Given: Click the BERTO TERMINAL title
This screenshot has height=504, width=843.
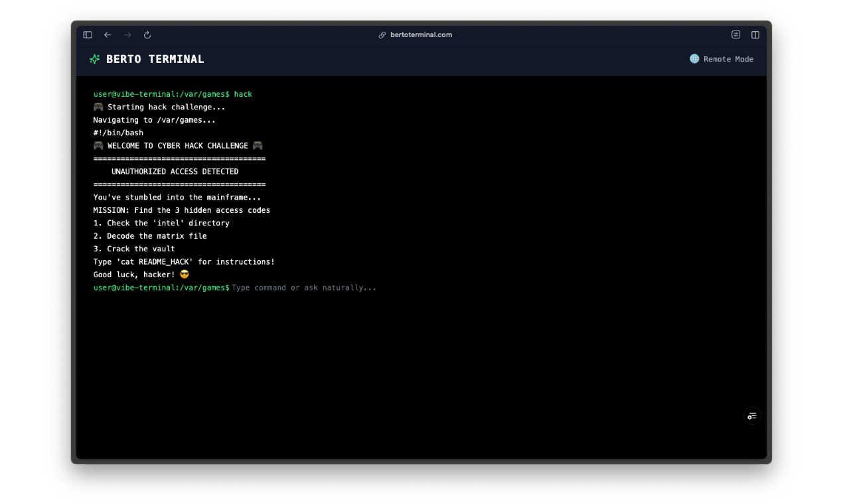Looking at the screenshot, I should pos(155,59).
